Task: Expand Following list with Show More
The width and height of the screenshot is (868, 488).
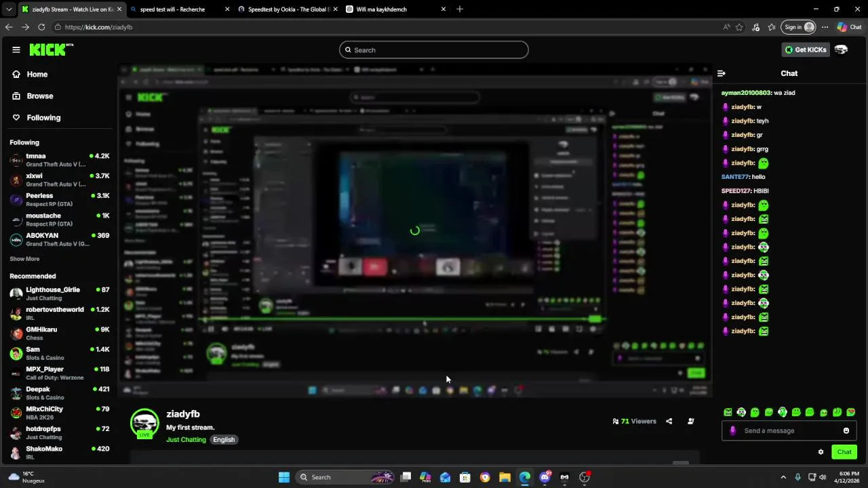Action: tap(24, 259)
